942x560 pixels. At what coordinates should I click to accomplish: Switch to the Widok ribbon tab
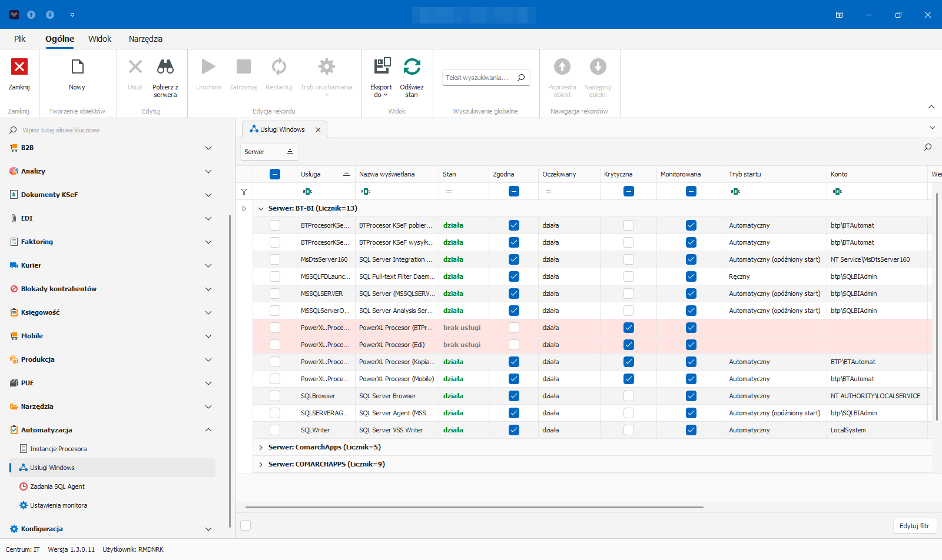click(100, 39)
